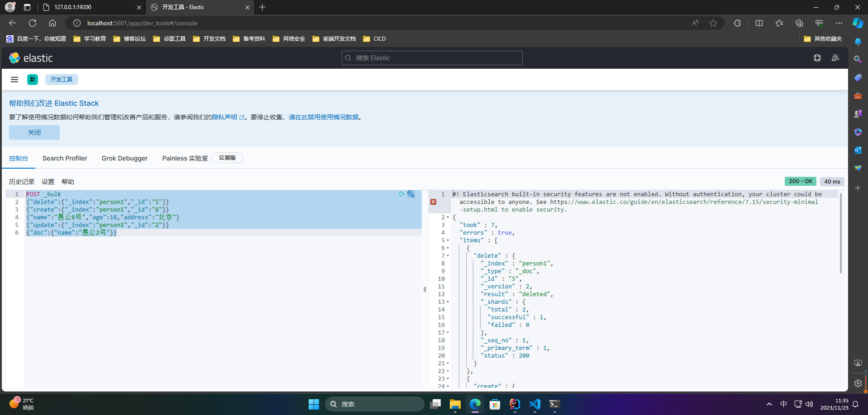The height and width of the screenshot is (415, 868).
Task: Collapse the "items" array at line 5
Action: tap(448, 241)
